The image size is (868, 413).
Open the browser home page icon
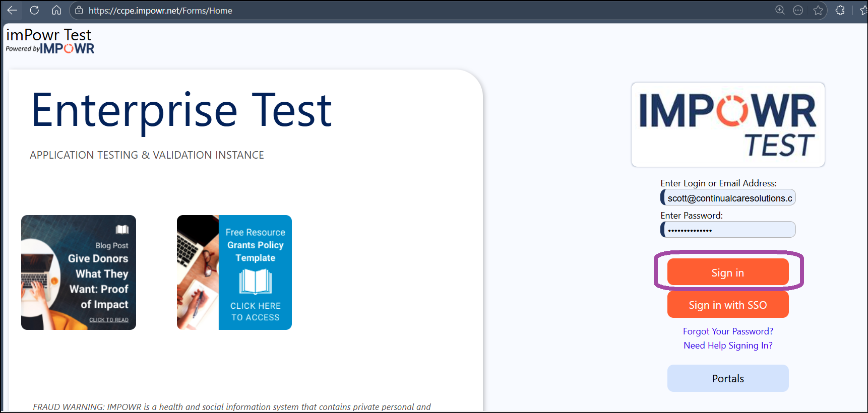coord(56,10)
